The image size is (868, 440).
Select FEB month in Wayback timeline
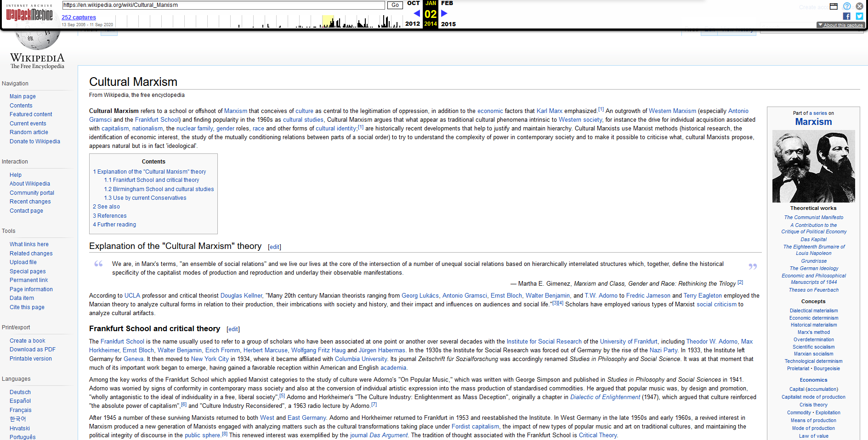(x=447, y=3)
